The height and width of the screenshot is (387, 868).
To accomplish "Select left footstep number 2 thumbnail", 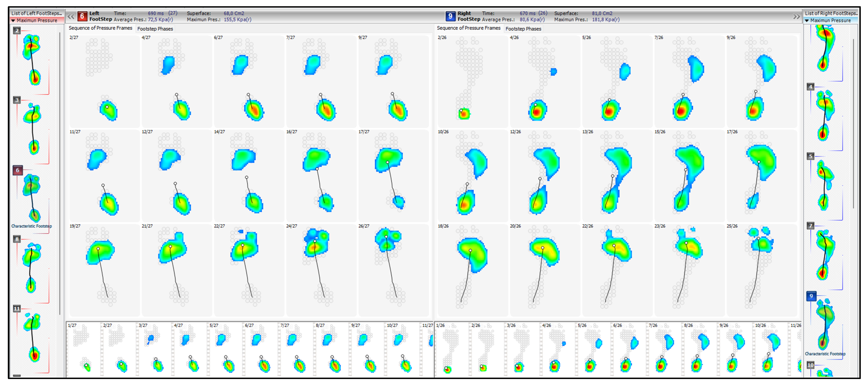I will click(32, 59).
